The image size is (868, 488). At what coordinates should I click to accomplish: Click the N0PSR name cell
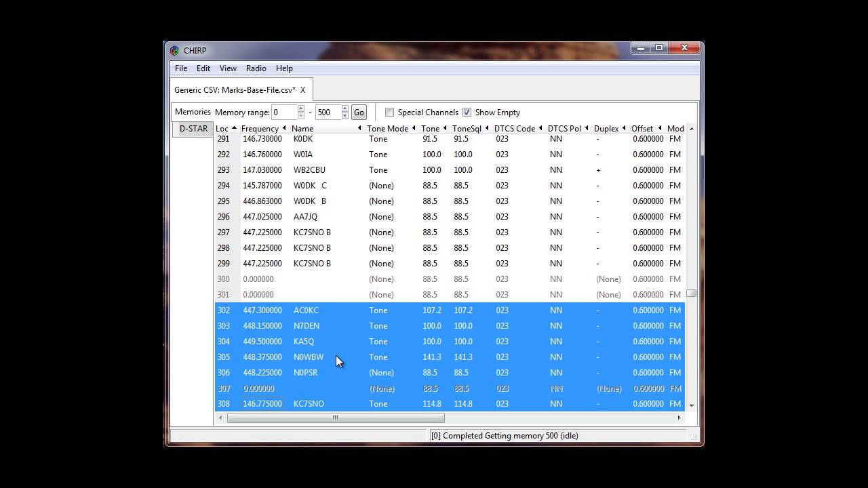click(305, 373)
